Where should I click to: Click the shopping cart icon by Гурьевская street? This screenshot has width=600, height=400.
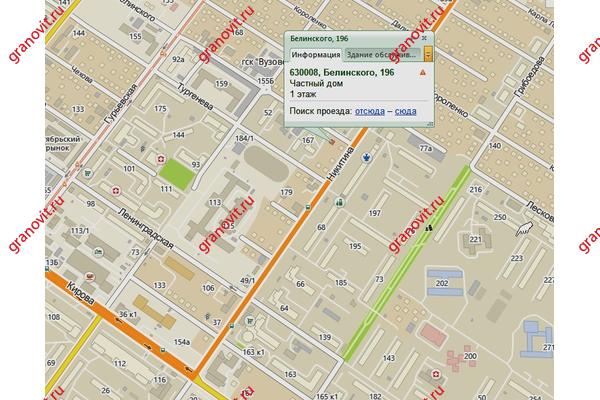tap(88, 173)
